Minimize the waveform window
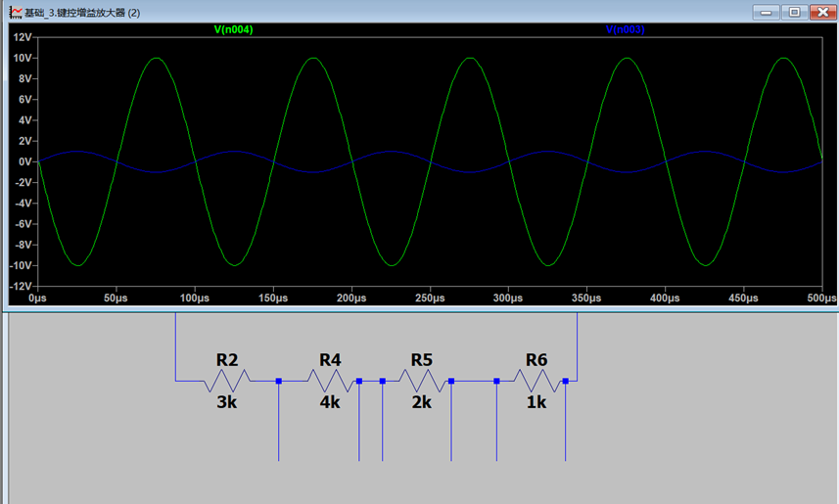The height and width of the screenshot is (504, 839). coord(766,13)
